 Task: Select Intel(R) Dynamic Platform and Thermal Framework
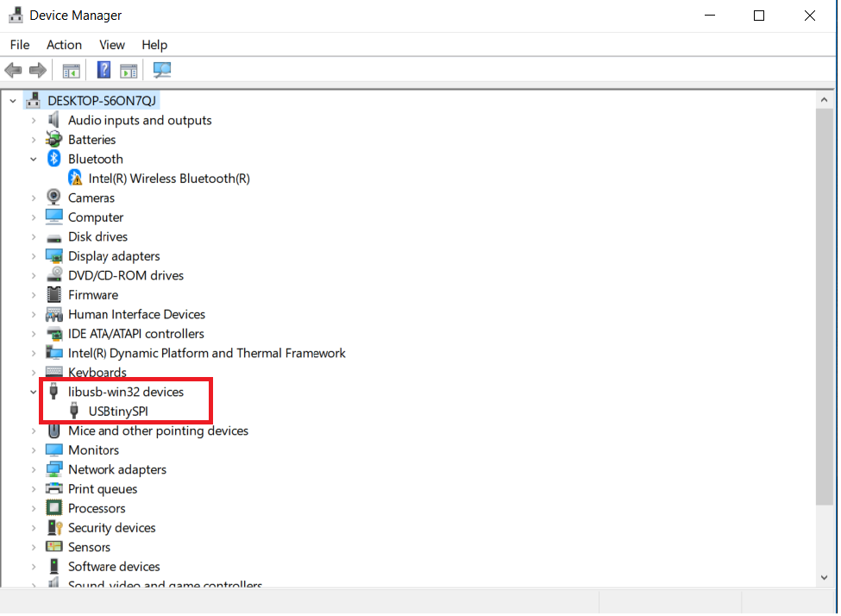coord(206,353)
